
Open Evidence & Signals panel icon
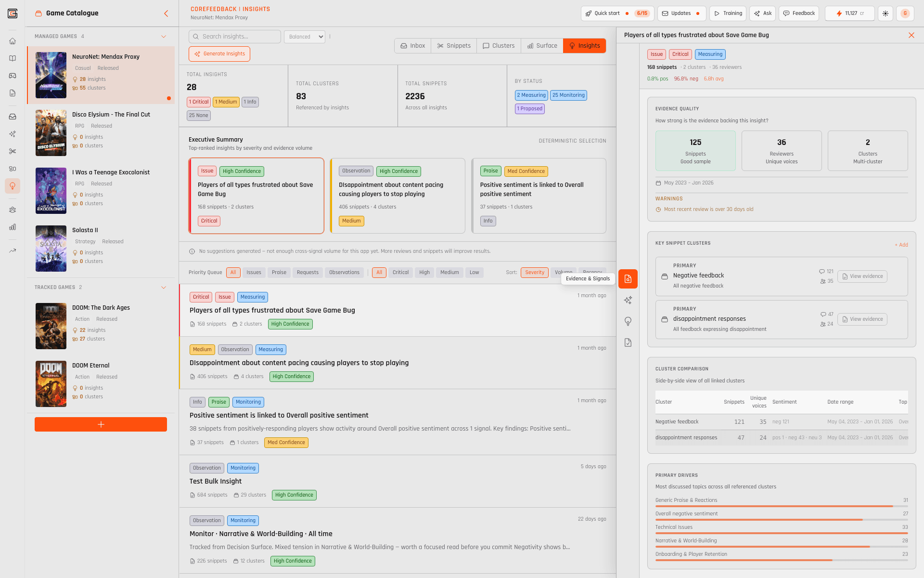[628, 279]
